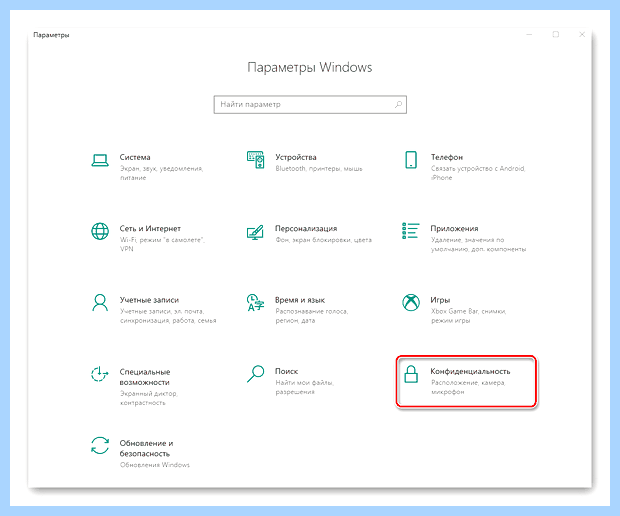620x516 pixels.
Task: Open the Приложения settings title
Action: [454, 229]
